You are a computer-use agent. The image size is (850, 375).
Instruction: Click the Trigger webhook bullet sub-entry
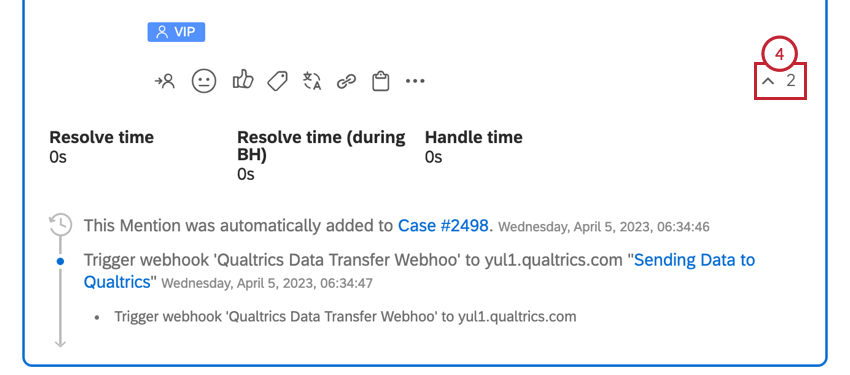[x=345, y=316]
